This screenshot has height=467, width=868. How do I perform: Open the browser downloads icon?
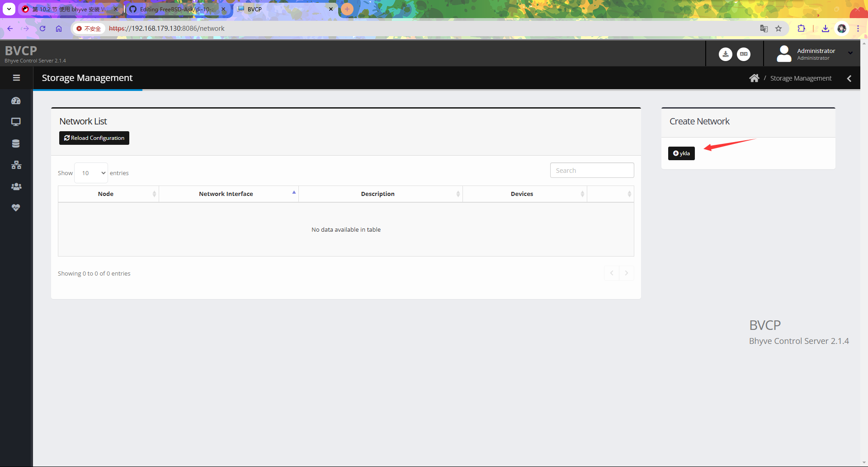coord(826,29)
